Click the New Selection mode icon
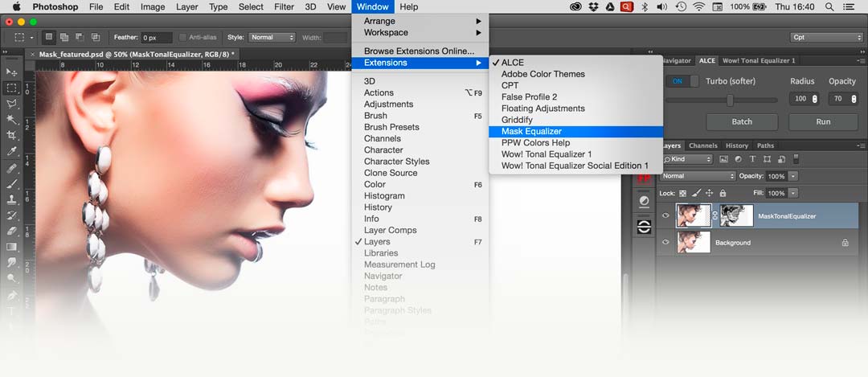Viewport: 868px width, 377px height. point(49,37)
